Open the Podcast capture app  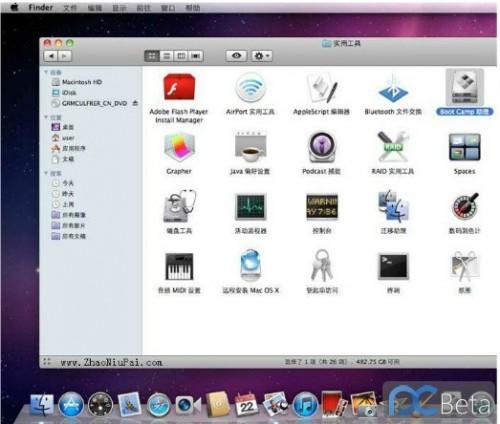(322, 147)
